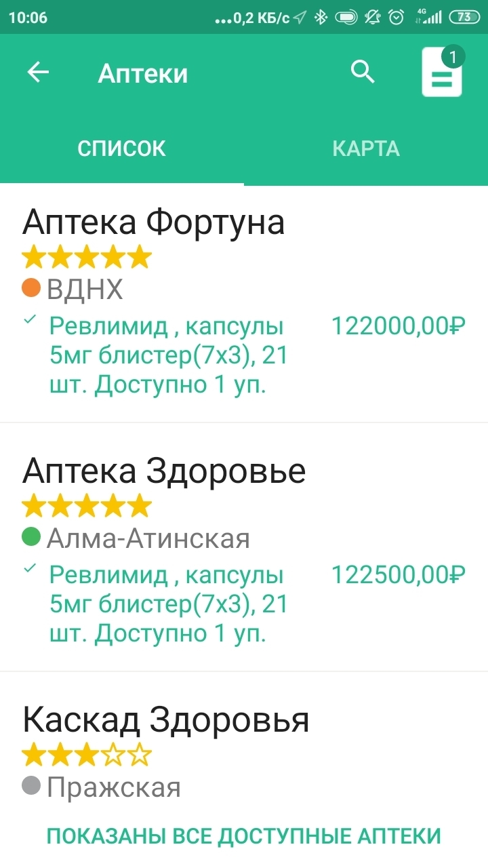Open the Аптека Здоровье pharmacy entry
This screenshot has width=488, height=868.
point(164,471)
